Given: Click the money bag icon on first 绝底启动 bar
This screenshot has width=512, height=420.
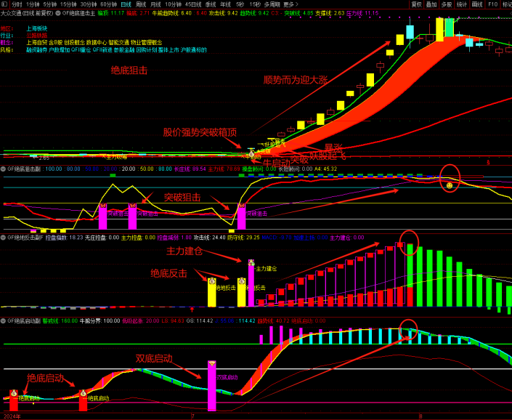Looking at the screenshot, I should (x=13, y=393).
